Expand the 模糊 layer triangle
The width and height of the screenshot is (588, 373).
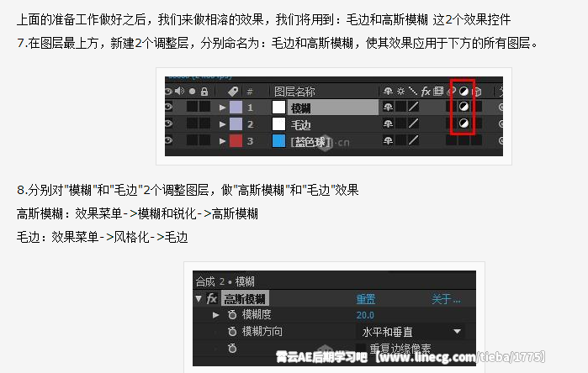pyautogui.click(x=222, y=108)
